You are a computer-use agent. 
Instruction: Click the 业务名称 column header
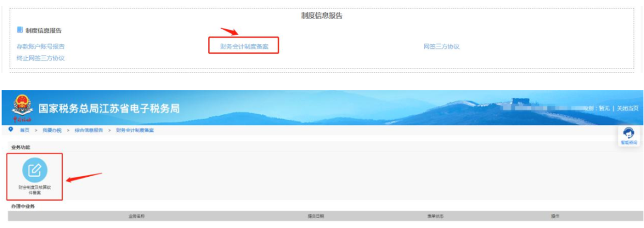click(137, 215)
